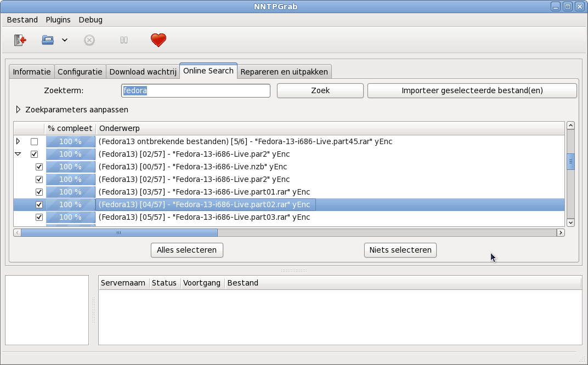The height and width of the screenshot is (365, 588).
Task: Switch to the Download wachtrij tab
Action: pyautogui.click(x=143, y=72)
